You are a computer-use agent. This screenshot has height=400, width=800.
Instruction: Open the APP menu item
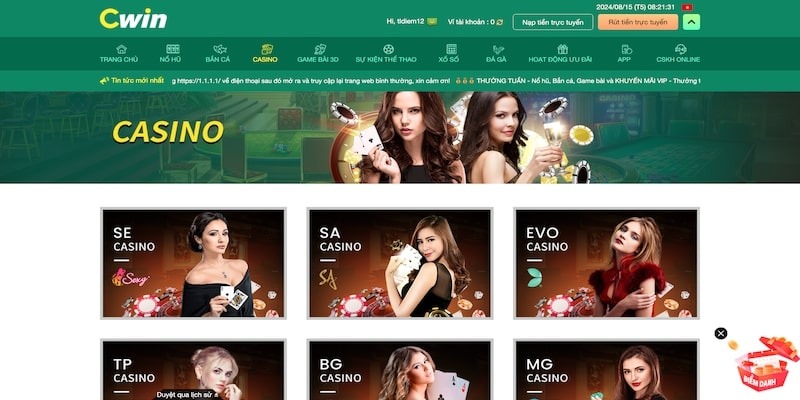click(624, 54)
